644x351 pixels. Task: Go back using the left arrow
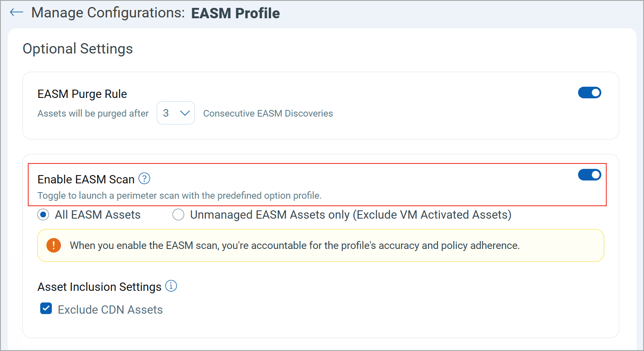click(16, 12)
